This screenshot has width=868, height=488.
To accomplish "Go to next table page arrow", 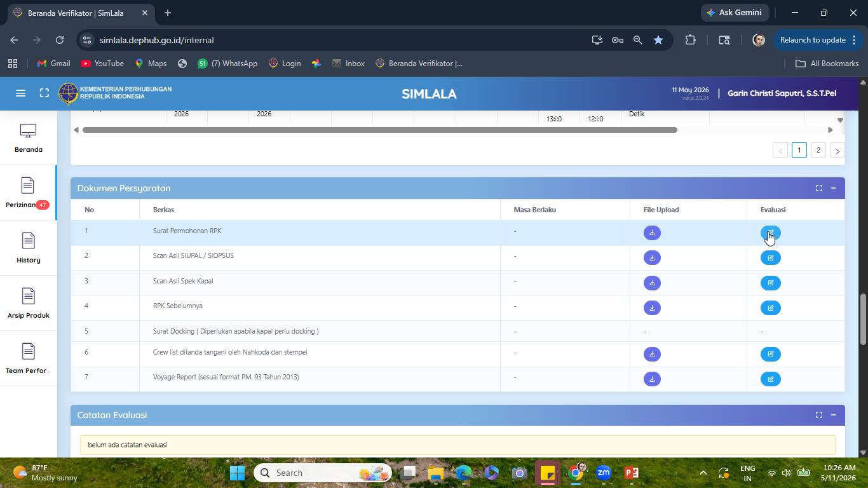I will tap(837, 150).
